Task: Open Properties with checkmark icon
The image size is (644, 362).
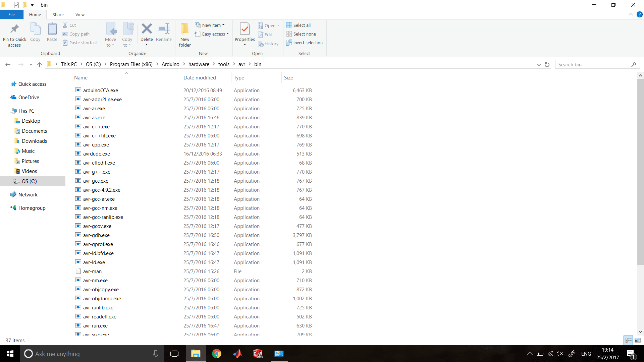Action: tap(245, 29)
